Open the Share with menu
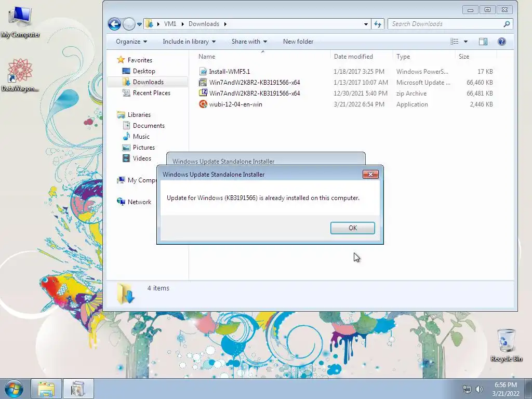The width and height of the screenshot is (532, 399). [249, 42]
